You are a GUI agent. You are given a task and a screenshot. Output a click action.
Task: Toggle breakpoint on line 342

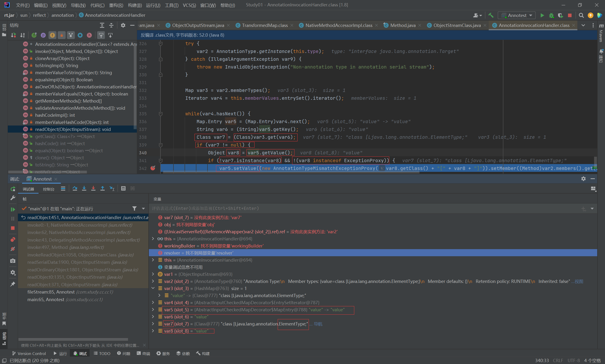tap(153, 168)
